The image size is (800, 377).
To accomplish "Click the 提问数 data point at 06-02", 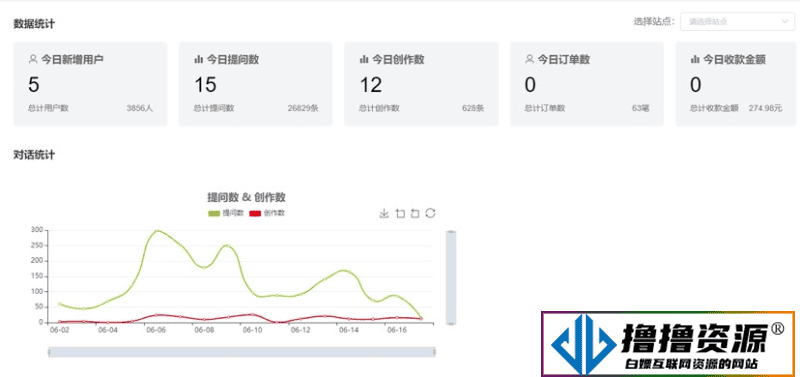I will click(60, 304).
